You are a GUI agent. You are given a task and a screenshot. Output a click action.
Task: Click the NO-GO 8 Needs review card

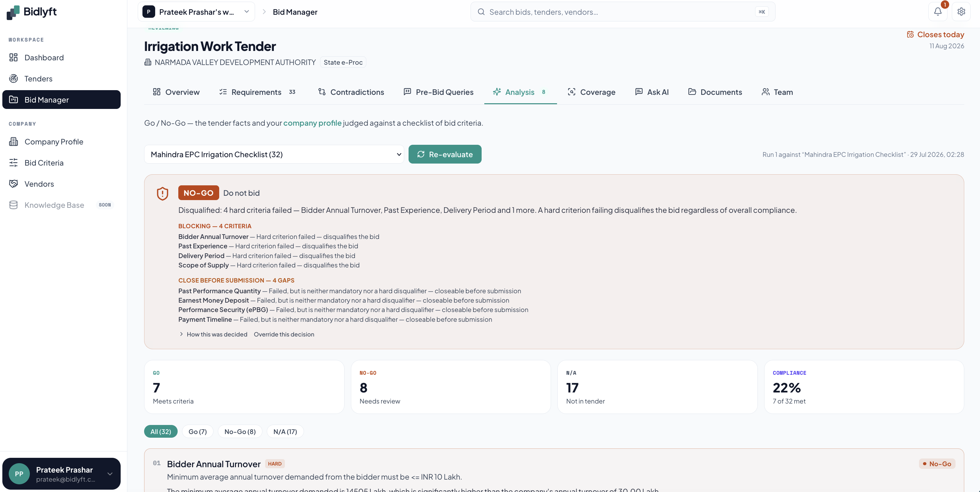(451, 387)
